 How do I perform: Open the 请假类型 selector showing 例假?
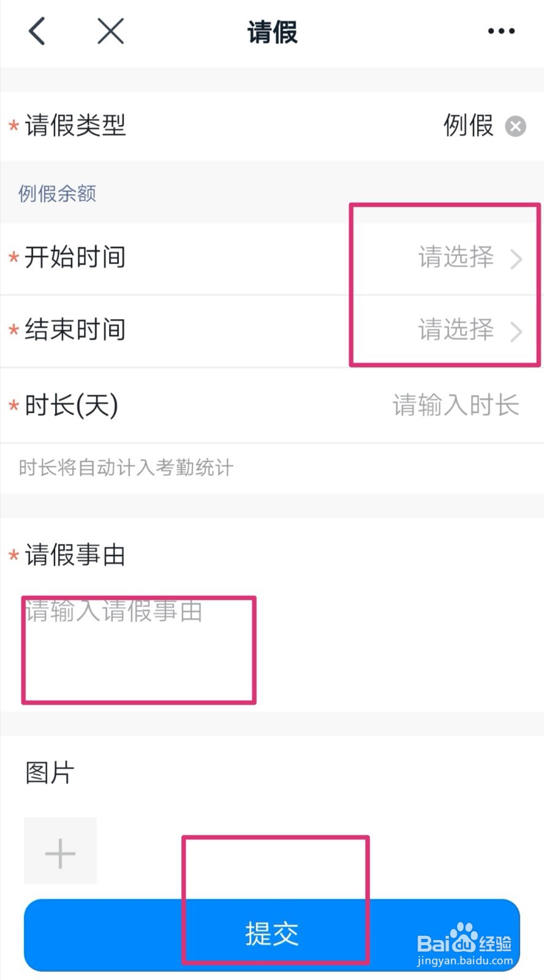coord(272,126)
